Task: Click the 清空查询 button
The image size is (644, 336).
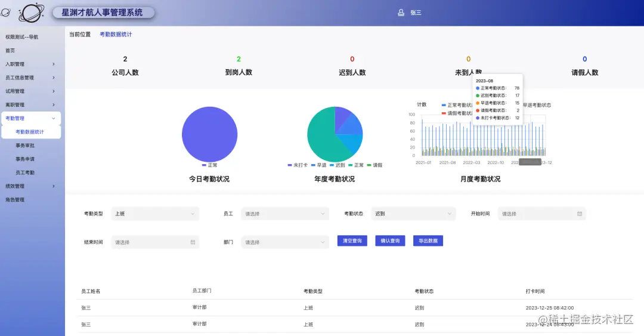Action: click(352, 241)
